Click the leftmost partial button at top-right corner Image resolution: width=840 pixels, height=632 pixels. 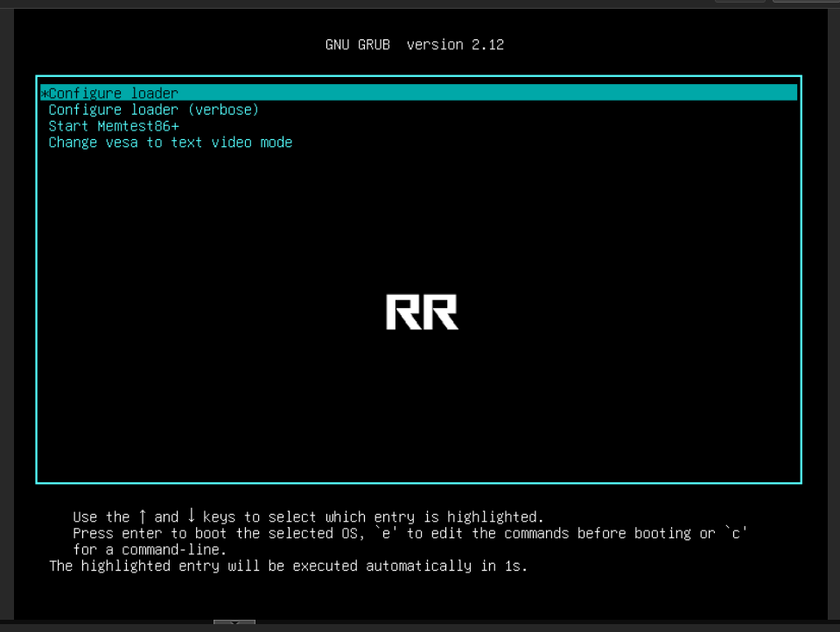[x=740, y=2]
